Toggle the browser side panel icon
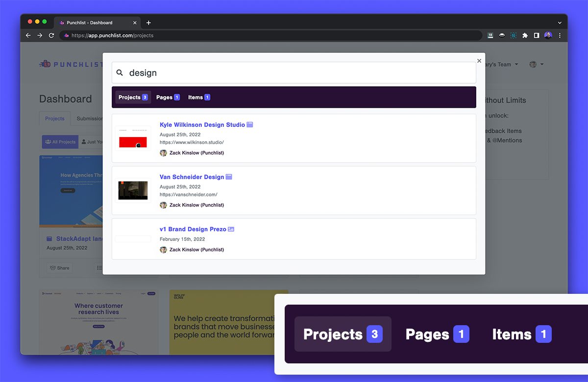588x382 pixels. click(x=537, y=35)
